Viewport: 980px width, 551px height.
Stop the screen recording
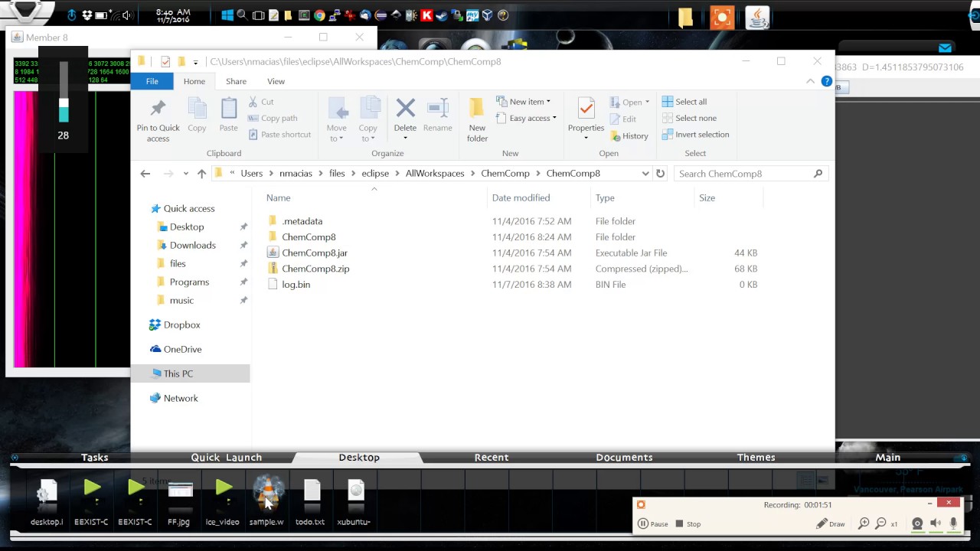click(688, 524)
